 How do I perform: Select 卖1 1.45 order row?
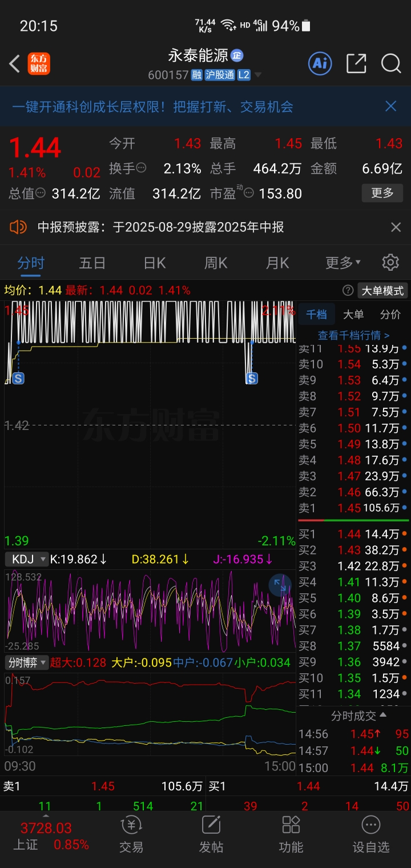[x=353, y=508]
